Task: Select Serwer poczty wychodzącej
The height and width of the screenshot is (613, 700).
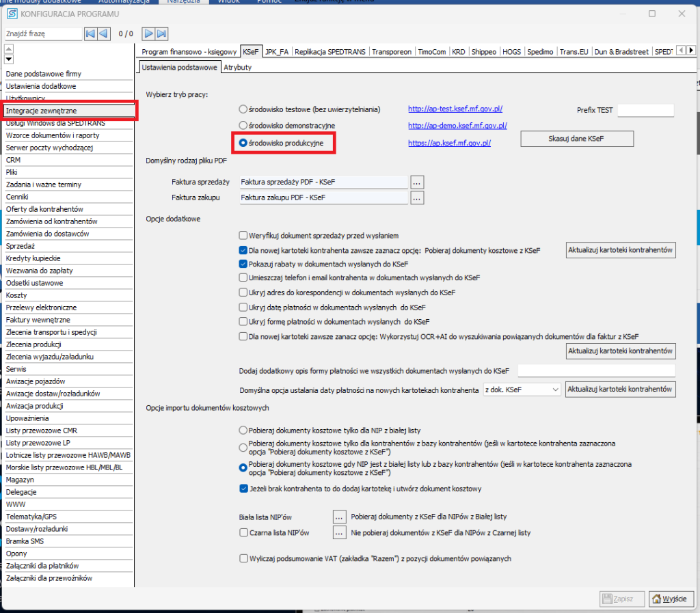Action: (x=69, y=148)
